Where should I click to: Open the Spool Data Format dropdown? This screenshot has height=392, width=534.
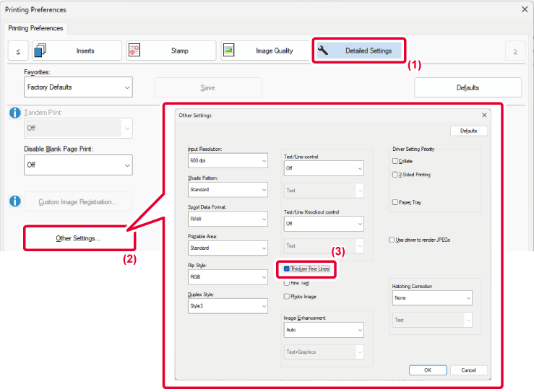tap(227, 219)
